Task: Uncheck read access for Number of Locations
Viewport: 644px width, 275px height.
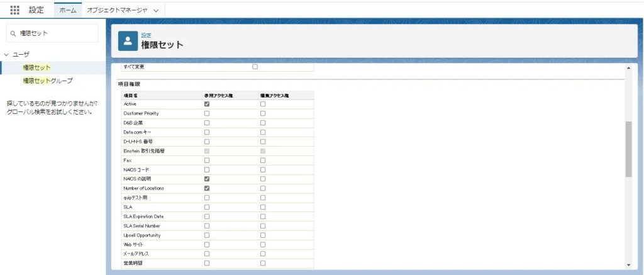Action: [x=206, y=188]
